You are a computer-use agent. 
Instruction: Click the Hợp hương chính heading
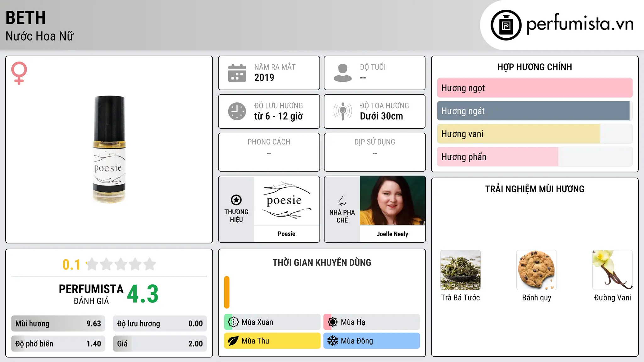tap(535, 67)
